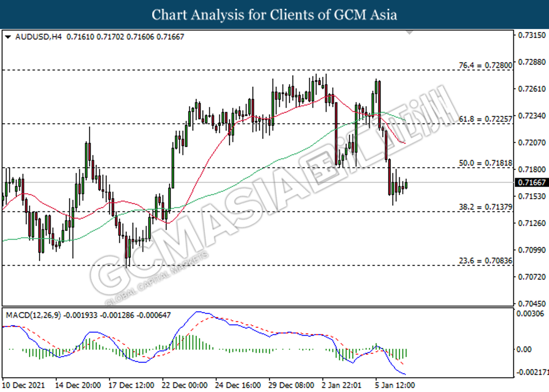
Task: Click the AUDUSD,H4 symbol label
Action: (38, 37)
